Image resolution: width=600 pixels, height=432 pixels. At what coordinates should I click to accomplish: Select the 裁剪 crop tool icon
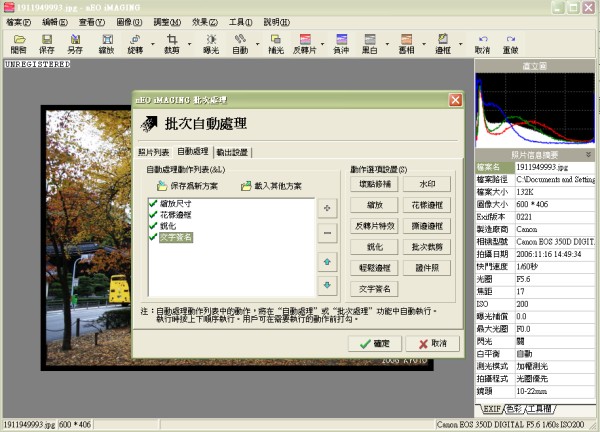pos(172,44)
